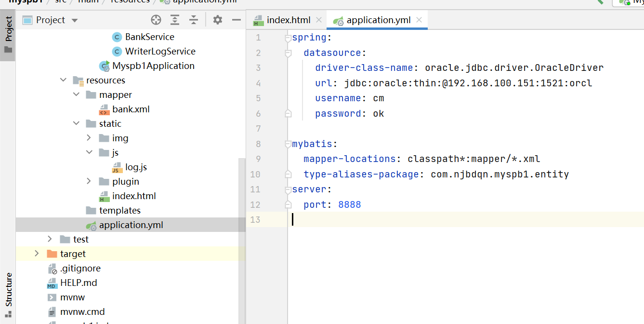The image size is (644, 324).
Task: Select log.js file
Action: pos(136,167)
